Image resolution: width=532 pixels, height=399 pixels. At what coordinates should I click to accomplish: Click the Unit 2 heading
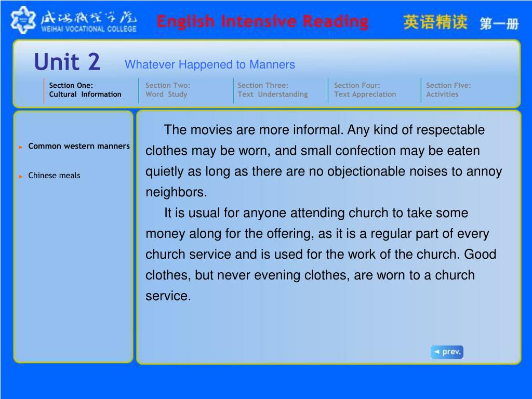[x=67, y=62]
